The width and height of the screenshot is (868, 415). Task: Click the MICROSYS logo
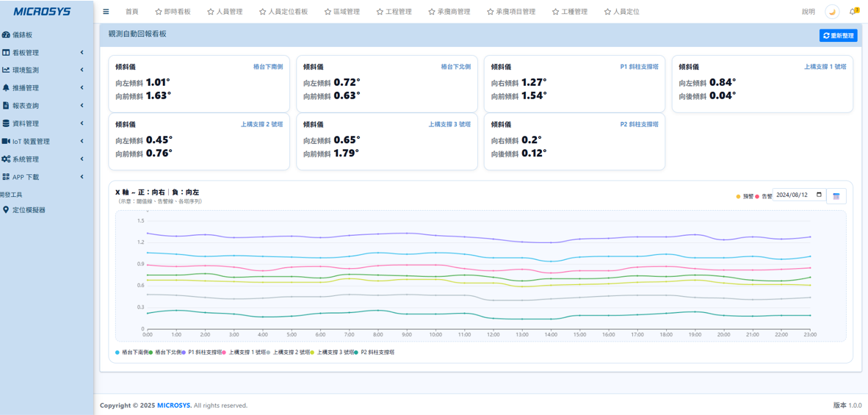(42, 11)
